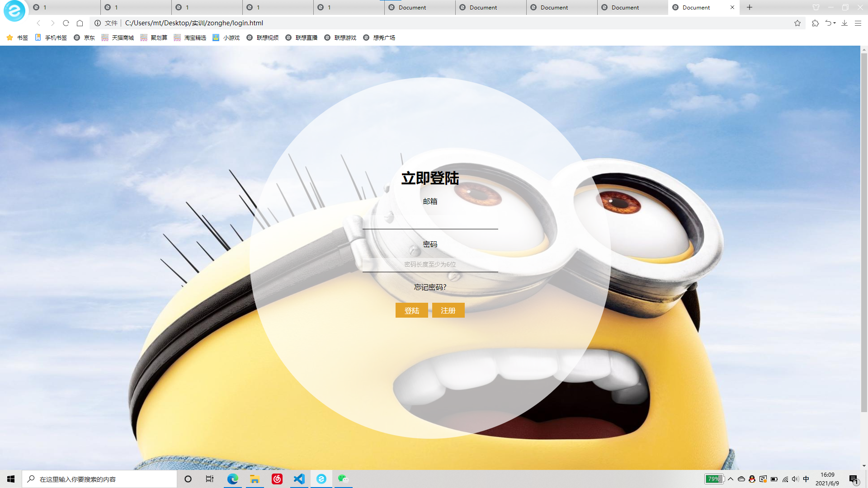The width and height of the screenshot is (868, 488).
Task: Go to the browser home page icon
Action: tap(80, 23)
